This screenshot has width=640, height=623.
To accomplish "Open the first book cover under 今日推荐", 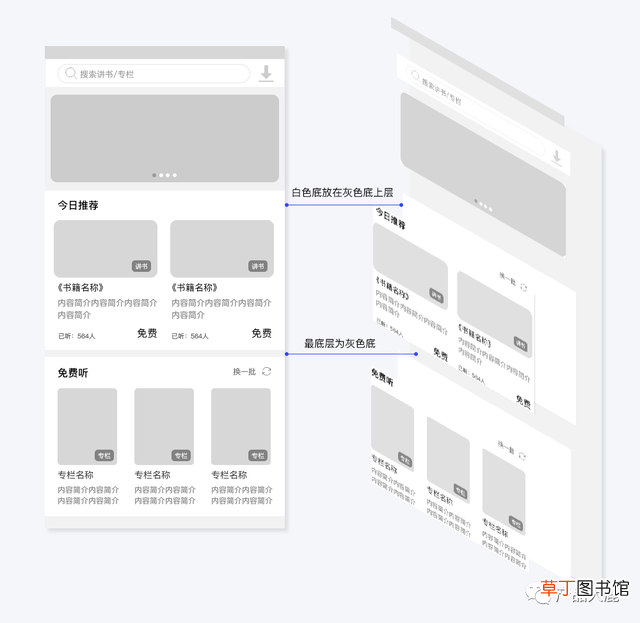I will [x=105, y=249].
